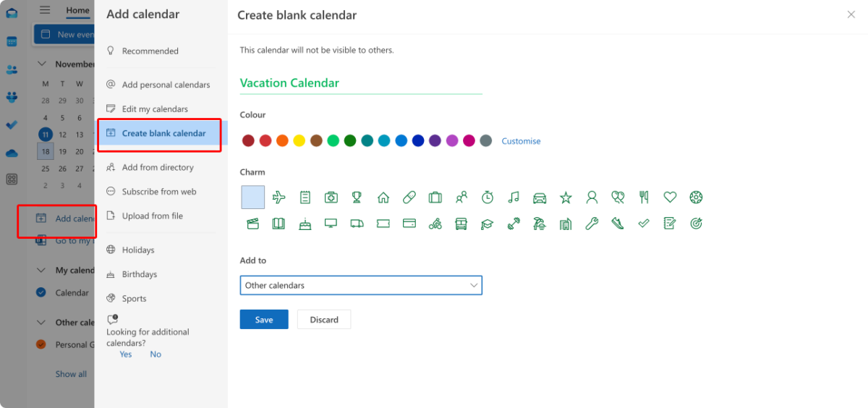Select the airplane charm icon
The height and width of the screenshot is (408, 868).
(279, 197)
